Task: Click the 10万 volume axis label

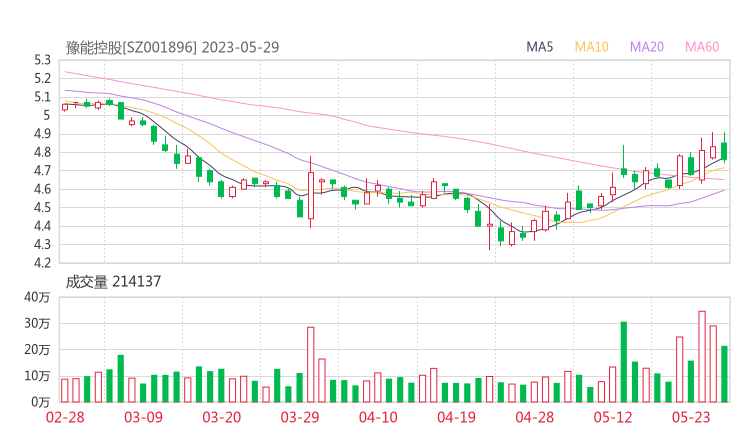Action: pos(37,376)
